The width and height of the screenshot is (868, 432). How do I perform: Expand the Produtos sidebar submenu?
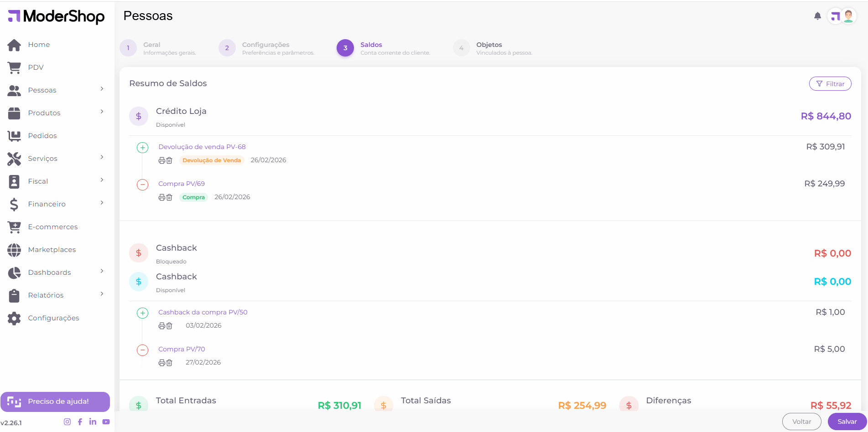[x=102, y=112]
